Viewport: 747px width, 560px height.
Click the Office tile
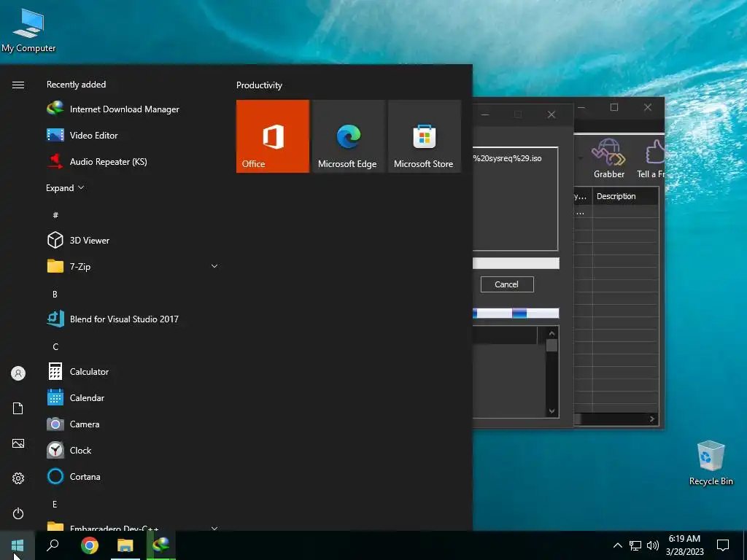coord(273,136)
